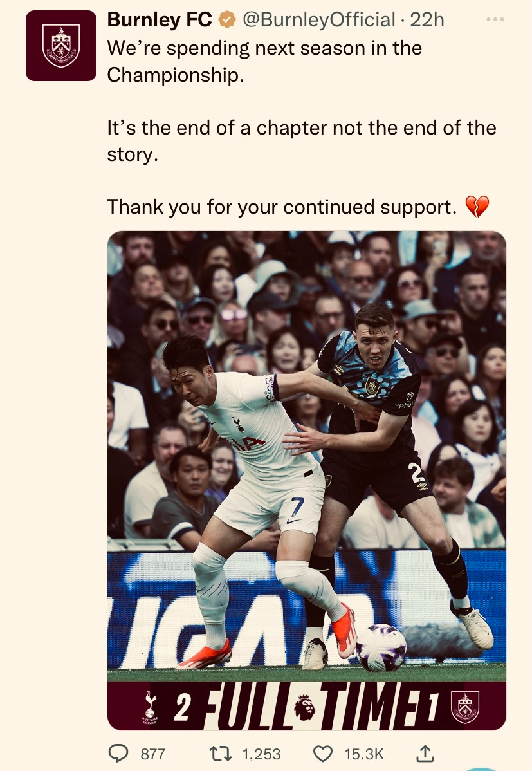
Task: Open the Burnley FC display name
Action: tap(160, 20)
